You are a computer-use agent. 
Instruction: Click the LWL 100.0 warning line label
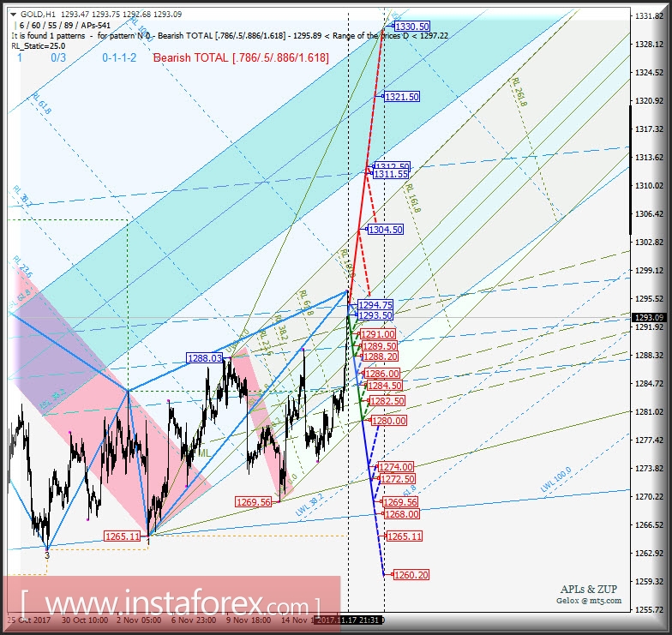[x=555, y=480]
